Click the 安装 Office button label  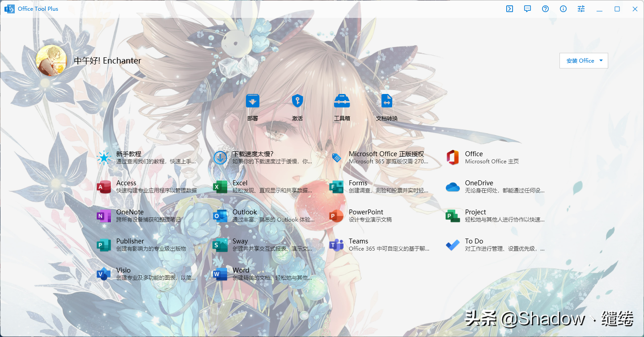[580, 61]
